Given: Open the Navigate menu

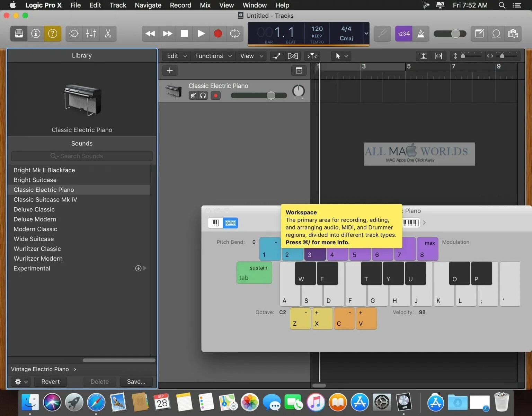Looking at the screenshot, I should 148,5.
